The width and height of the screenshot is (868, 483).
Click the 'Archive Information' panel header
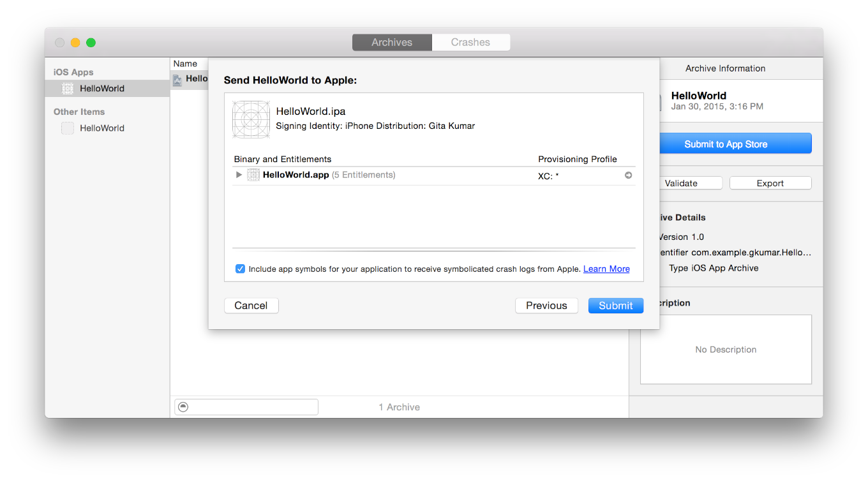(x=726, y=68)
